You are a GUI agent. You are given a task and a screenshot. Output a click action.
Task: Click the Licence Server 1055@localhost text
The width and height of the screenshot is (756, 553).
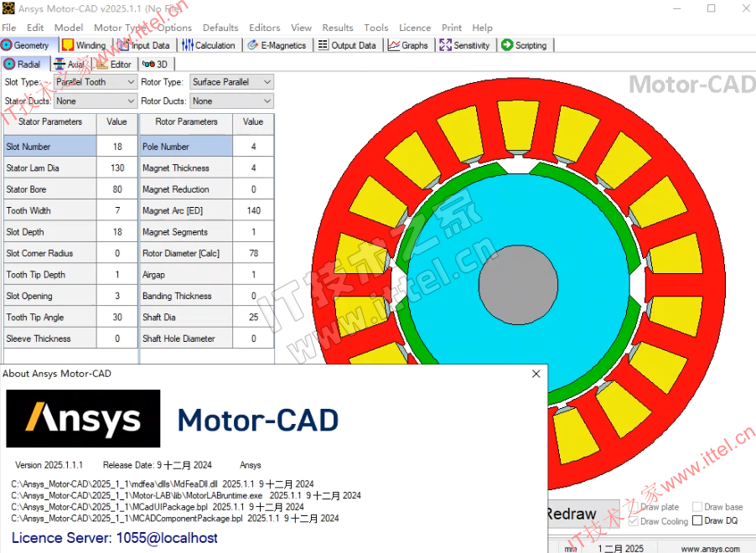(114, 538)
